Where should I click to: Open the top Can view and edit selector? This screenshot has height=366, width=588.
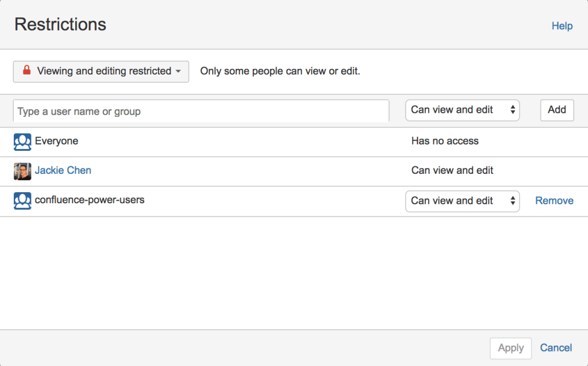coord(462,109)
